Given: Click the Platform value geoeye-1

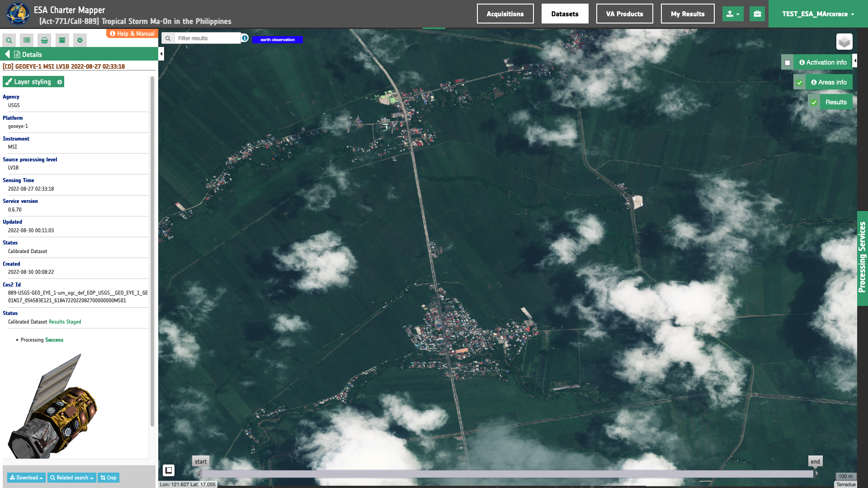Looking at the screenshot, I should coord(18,126).
